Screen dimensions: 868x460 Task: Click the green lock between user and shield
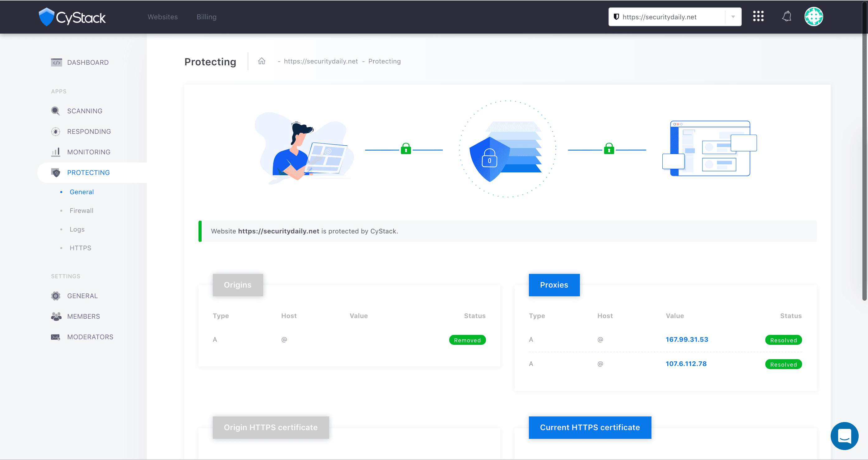coord(406,148)
